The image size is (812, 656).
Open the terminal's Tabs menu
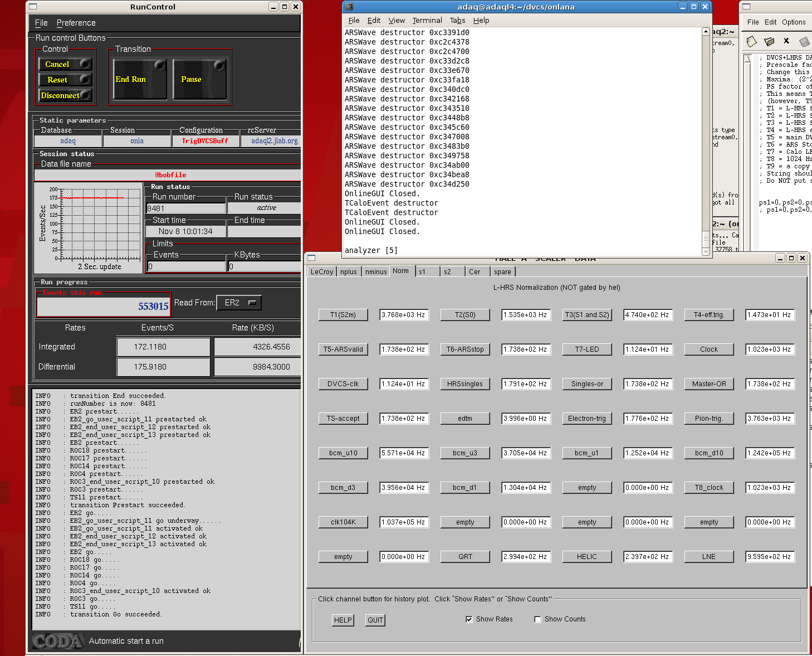pyautogui.click(x=457, y=21)
